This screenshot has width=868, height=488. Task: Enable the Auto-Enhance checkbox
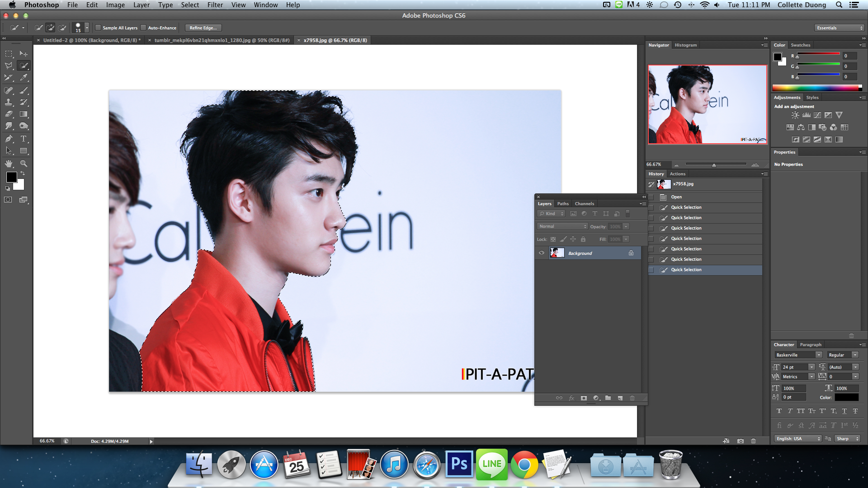(144, 28)
